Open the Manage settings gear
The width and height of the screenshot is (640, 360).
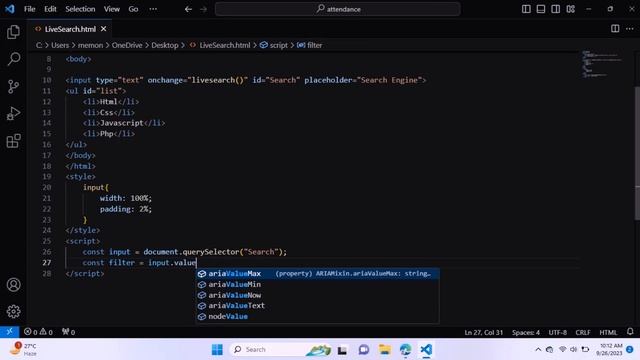pyautogui.click(x=13, y=311)
